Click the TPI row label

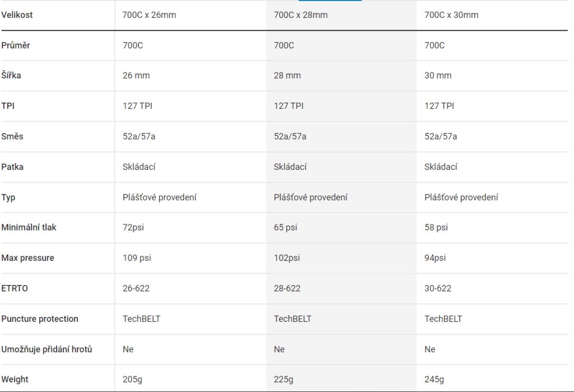coord(8,106)
